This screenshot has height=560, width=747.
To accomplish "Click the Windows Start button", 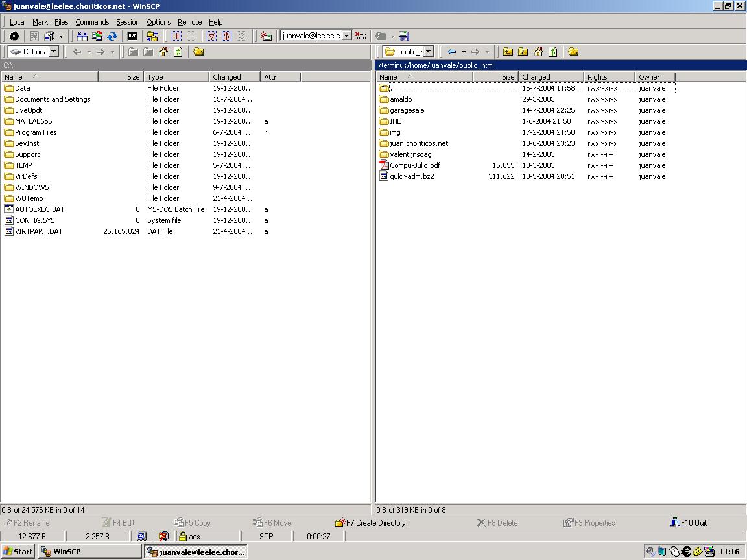I will click(18, 552).
